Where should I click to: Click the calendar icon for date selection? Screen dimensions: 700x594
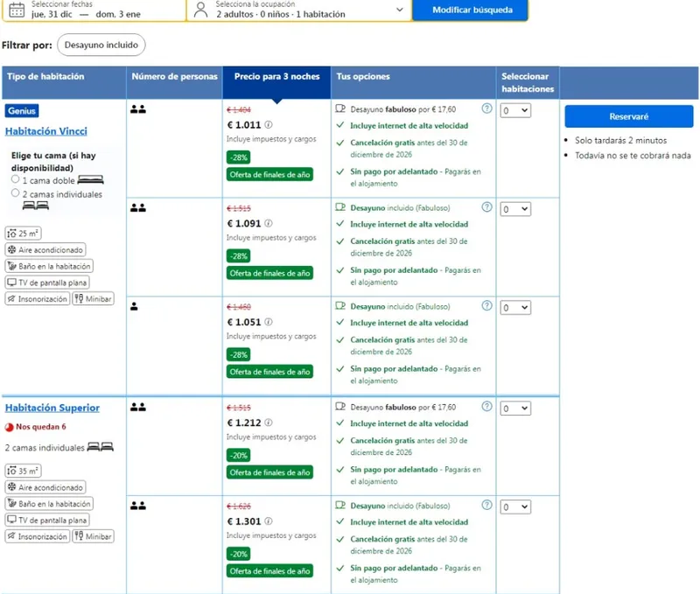tap(17, 10)
